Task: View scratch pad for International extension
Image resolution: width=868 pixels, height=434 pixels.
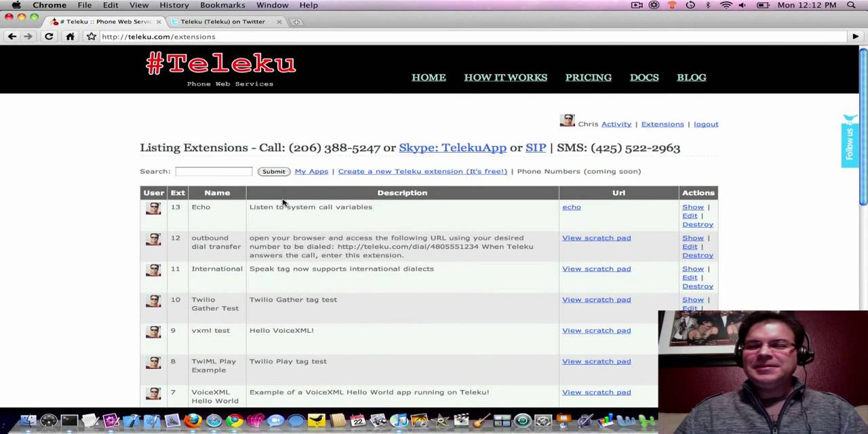Action: pyautogui.click(x=596, y=269)
